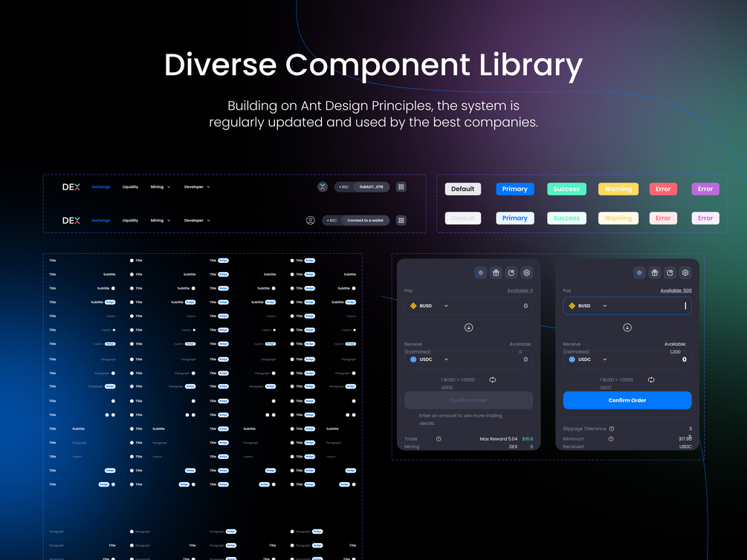
Task: Open the gift rewards icon in the Available: 0 card
Action: pyautogui.click(x=496, y=273)
